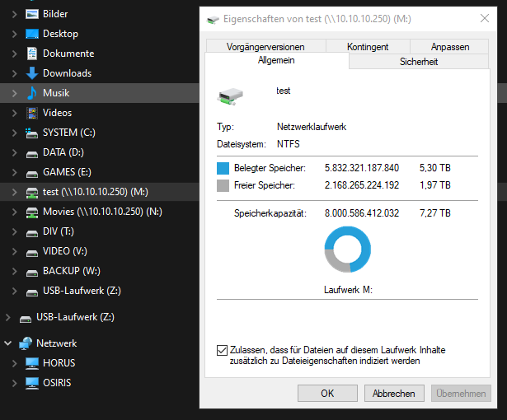Image resolution: width=507 pixels, height=420 pixels.
Task: Expand the Movies (N:) drive node
Action: 14,212
